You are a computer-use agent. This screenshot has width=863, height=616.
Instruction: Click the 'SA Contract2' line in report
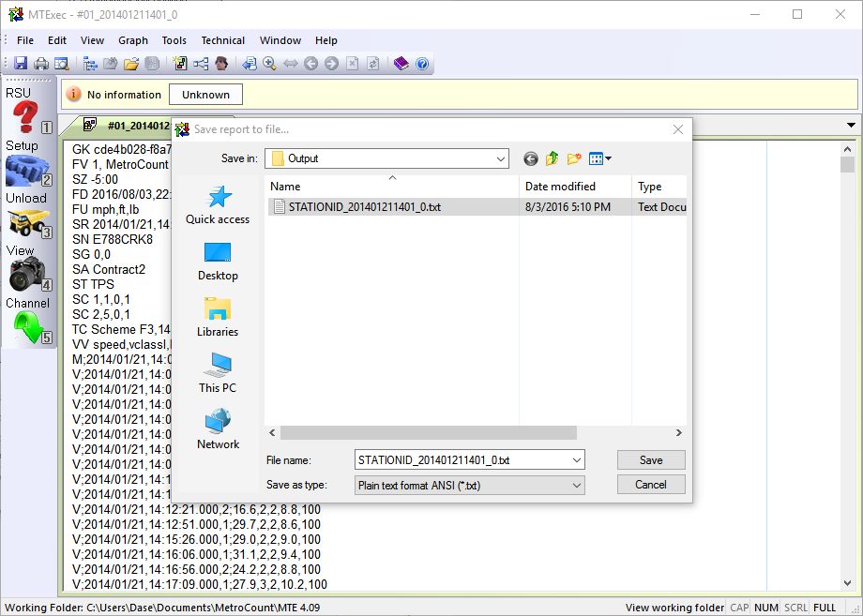pos(109,269)
